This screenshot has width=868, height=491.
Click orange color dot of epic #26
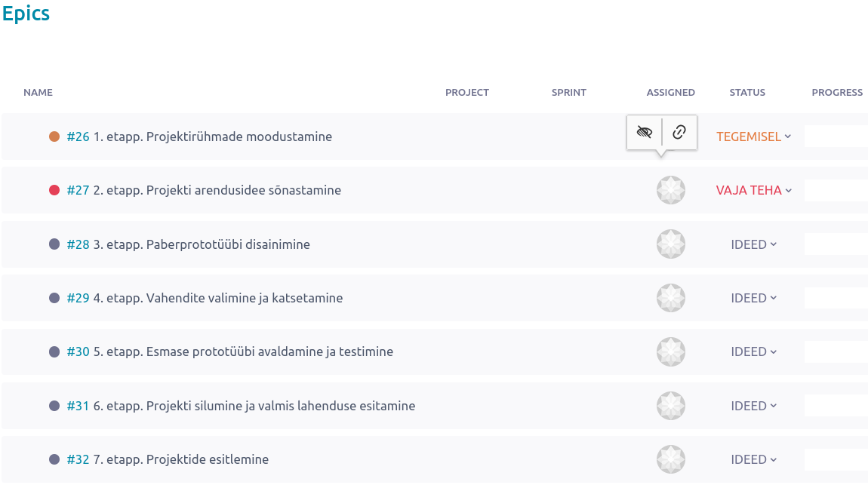(54, 137)
